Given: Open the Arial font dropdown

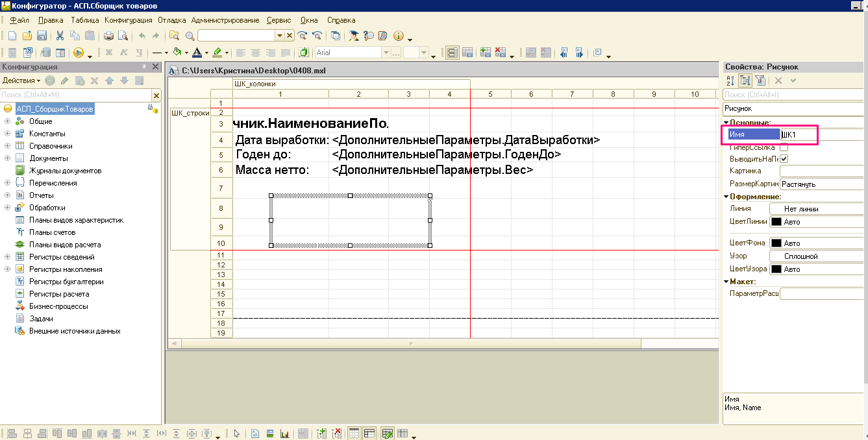Looking at the screenshot, I should click(386, 53).
